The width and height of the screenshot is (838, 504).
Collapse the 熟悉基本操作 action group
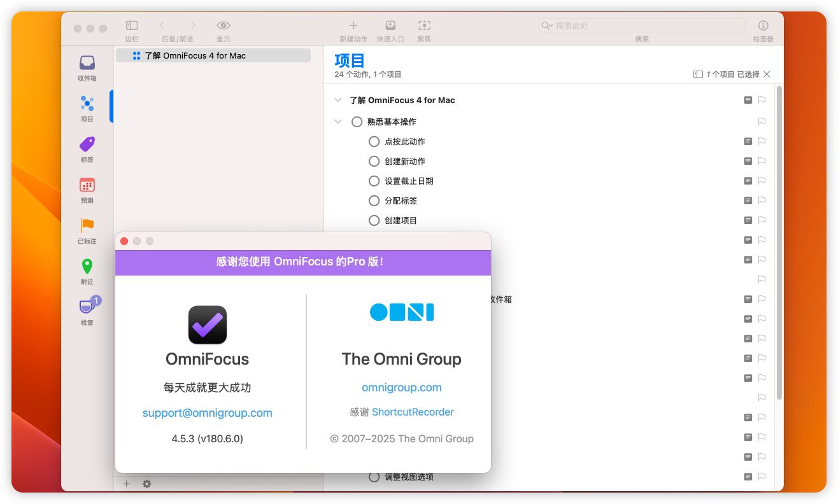tap(338, 122)
